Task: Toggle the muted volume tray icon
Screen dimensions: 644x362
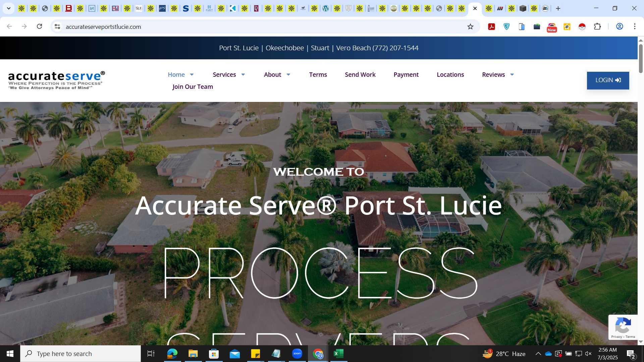Action: [x=588, y=354]
